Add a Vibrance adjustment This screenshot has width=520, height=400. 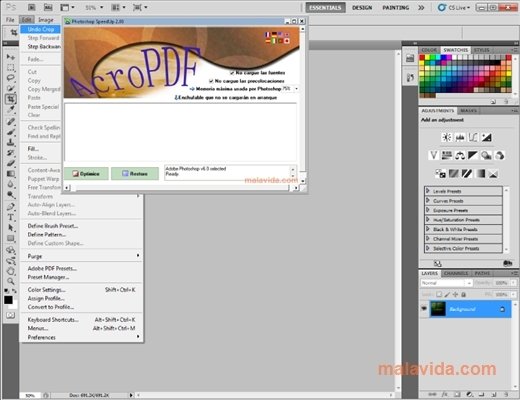(x=433, y=155)
